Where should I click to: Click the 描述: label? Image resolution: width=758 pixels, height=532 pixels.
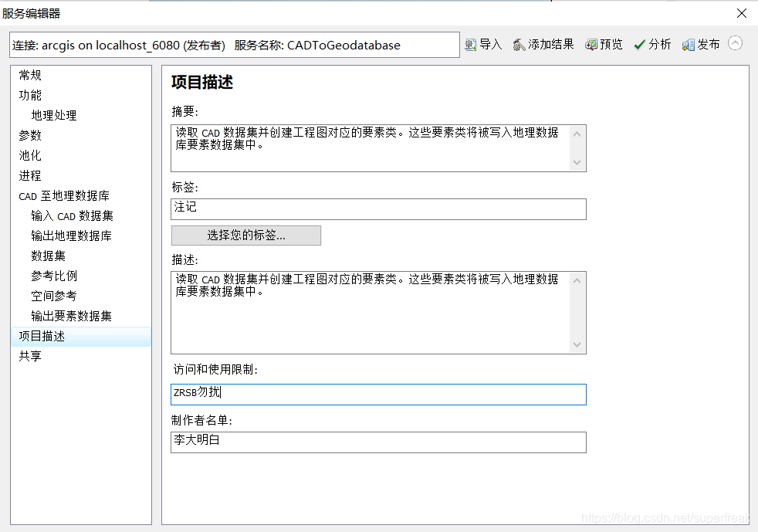coord(184,260)
